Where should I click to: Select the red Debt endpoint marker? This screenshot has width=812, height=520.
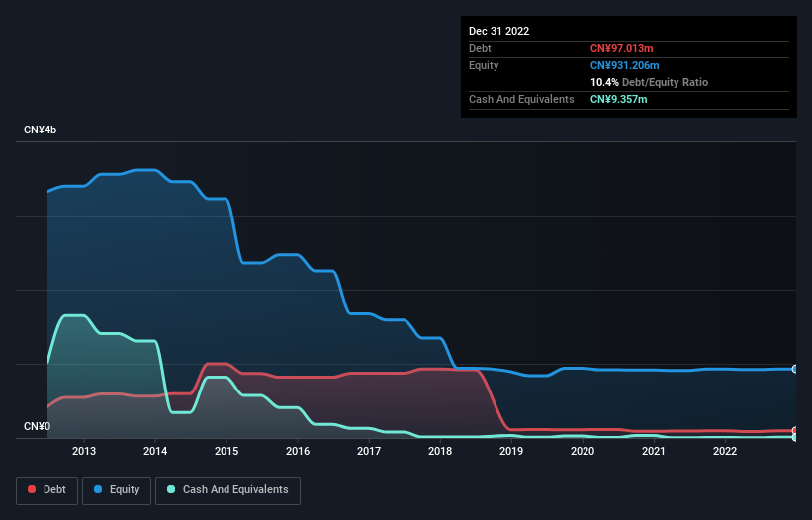tap(795, 430)
